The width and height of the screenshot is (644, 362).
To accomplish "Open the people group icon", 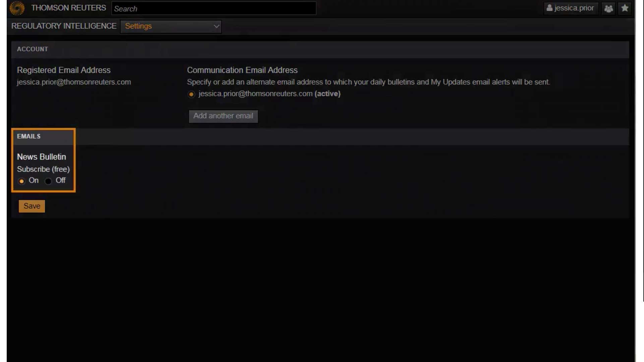I will 608,8.
